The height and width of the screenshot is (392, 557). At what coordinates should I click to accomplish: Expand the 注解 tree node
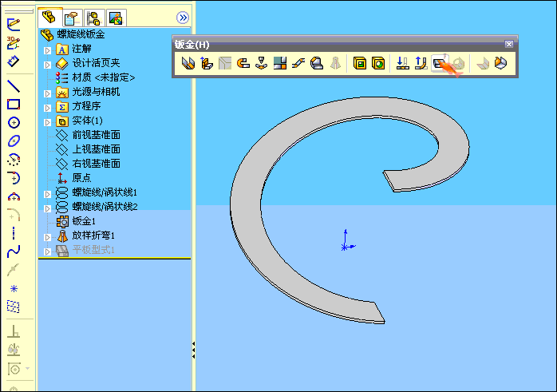(x=47, y=50)
